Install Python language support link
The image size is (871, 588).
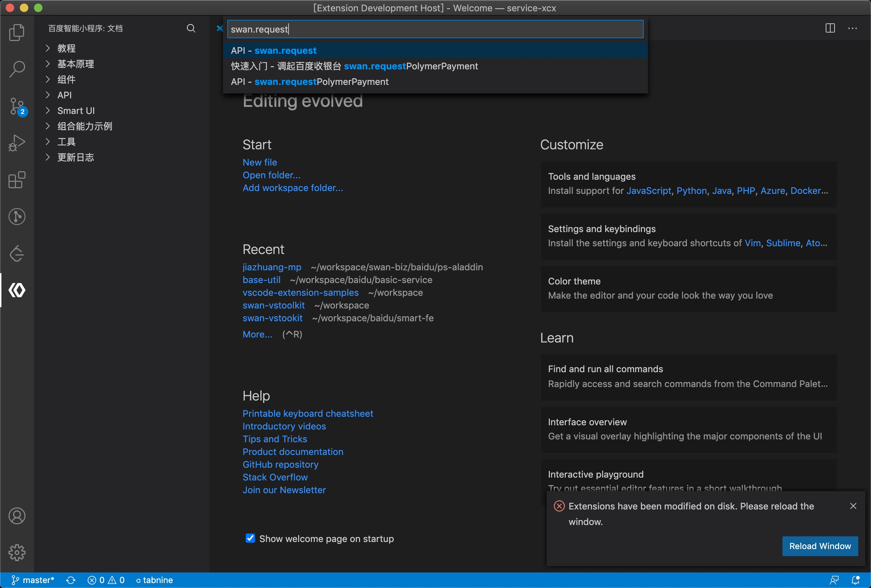pyautogui.click(x=691, y=191)
